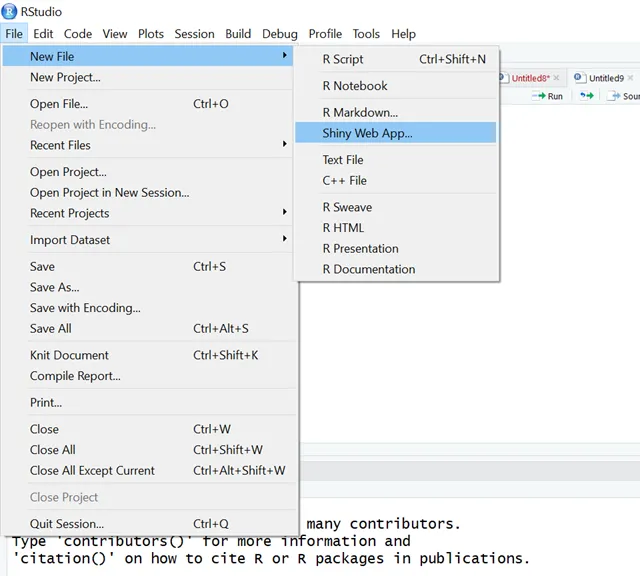Open the Help menu
This screenshot has height=576, width=640.
pos(403,34)
